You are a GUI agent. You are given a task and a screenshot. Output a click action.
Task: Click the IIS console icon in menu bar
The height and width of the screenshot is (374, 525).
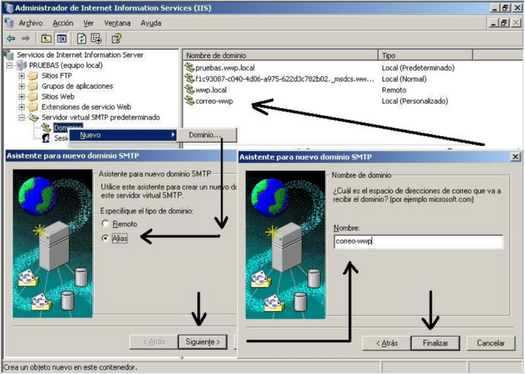9,23
